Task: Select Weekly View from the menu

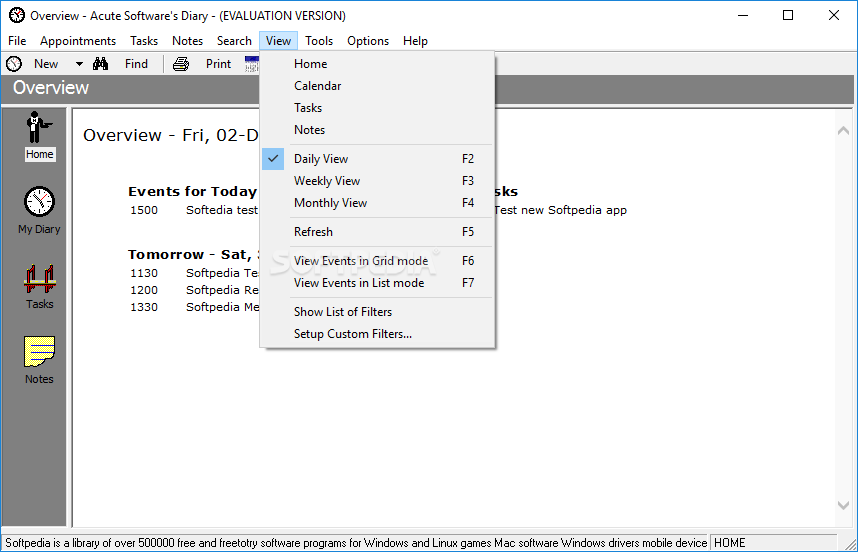Action: point(377,181)
